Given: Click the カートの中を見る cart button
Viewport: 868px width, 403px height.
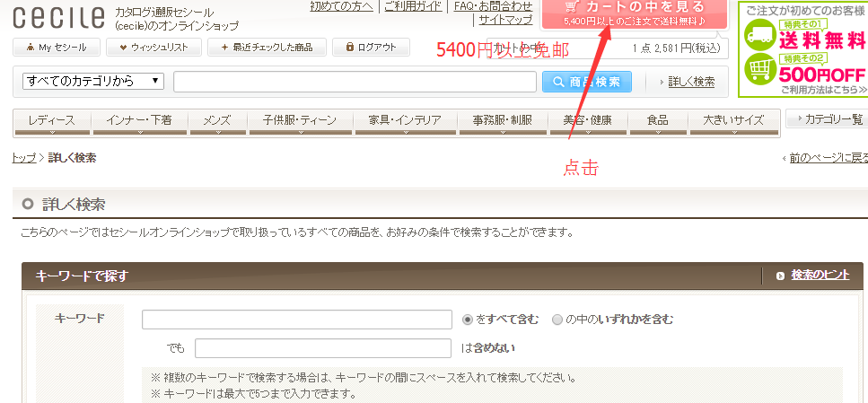Looking at the screenshot, I should (634, 13).
